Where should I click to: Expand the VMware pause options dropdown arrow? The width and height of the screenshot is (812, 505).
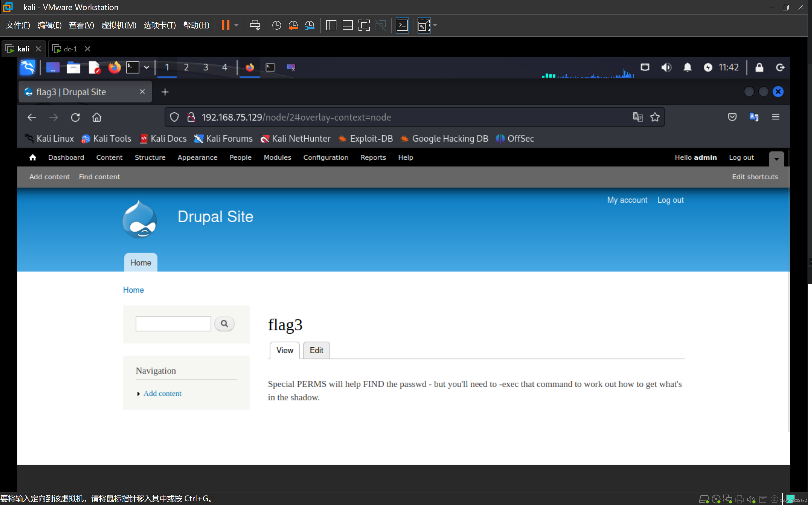tap(236, 25)
